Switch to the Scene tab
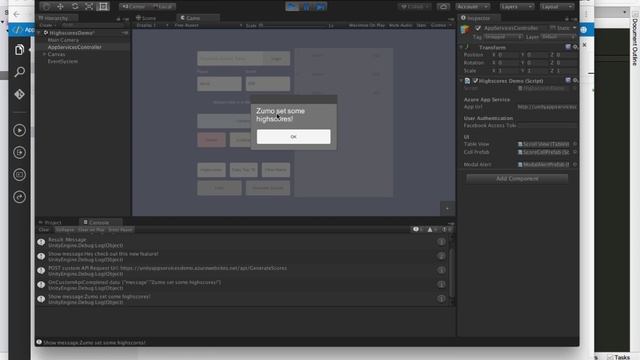640x360 pixels. [x=146, y=18]
